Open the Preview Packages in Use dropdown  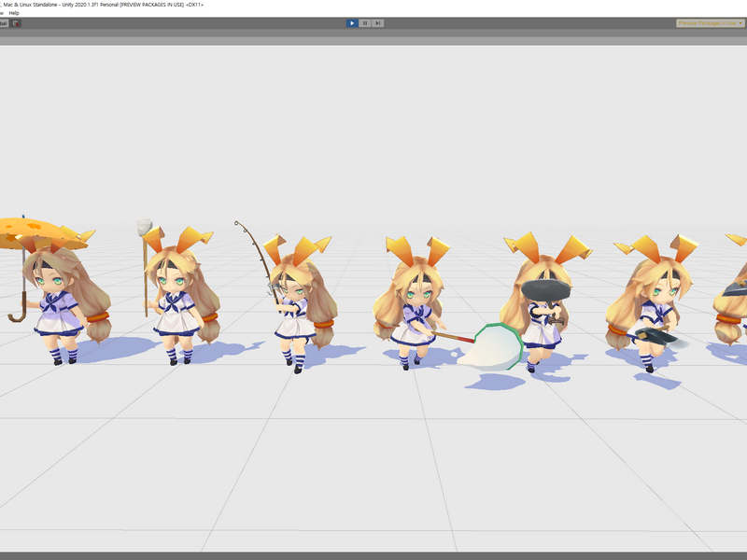[710, 22]
